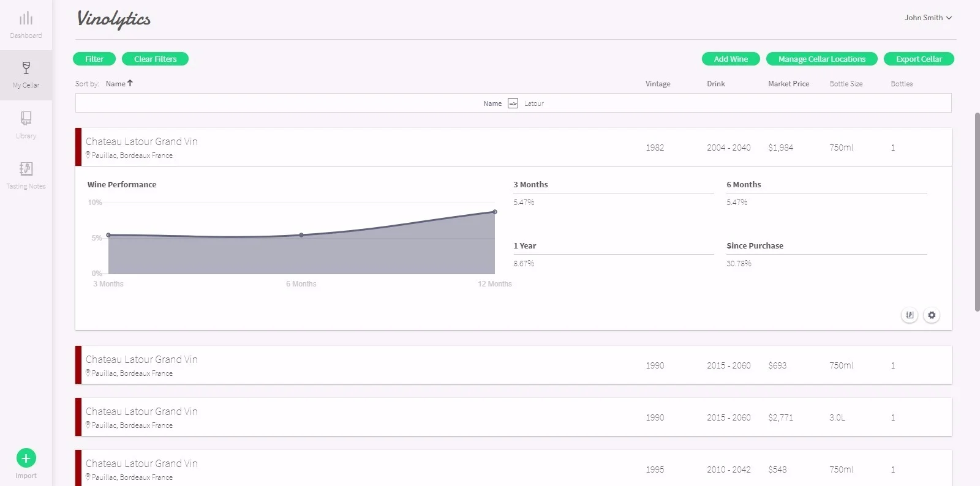Screen dimensions: 980x486
Task: Click the Add Wine button
Action: click(x=731, y=59)
